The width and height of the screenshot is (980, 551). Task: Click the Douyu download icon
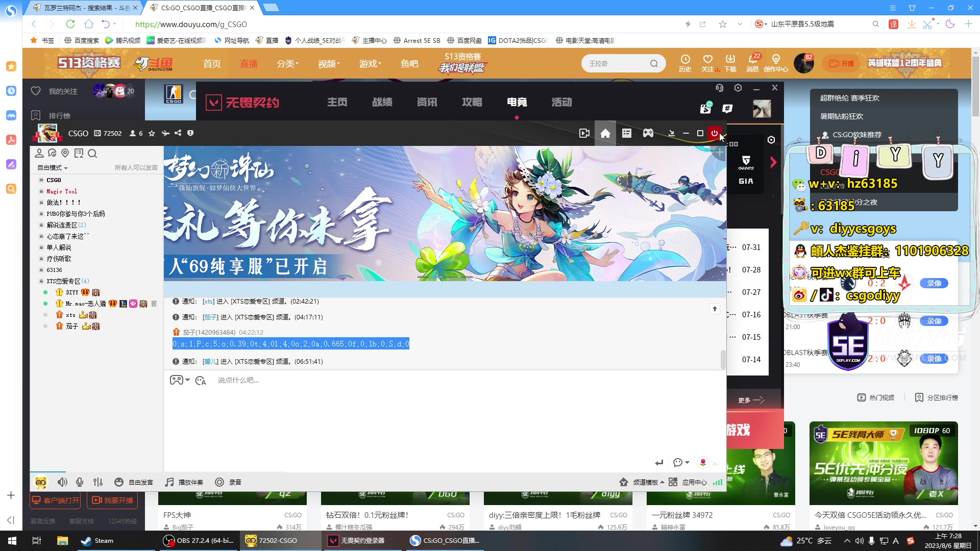730,63
